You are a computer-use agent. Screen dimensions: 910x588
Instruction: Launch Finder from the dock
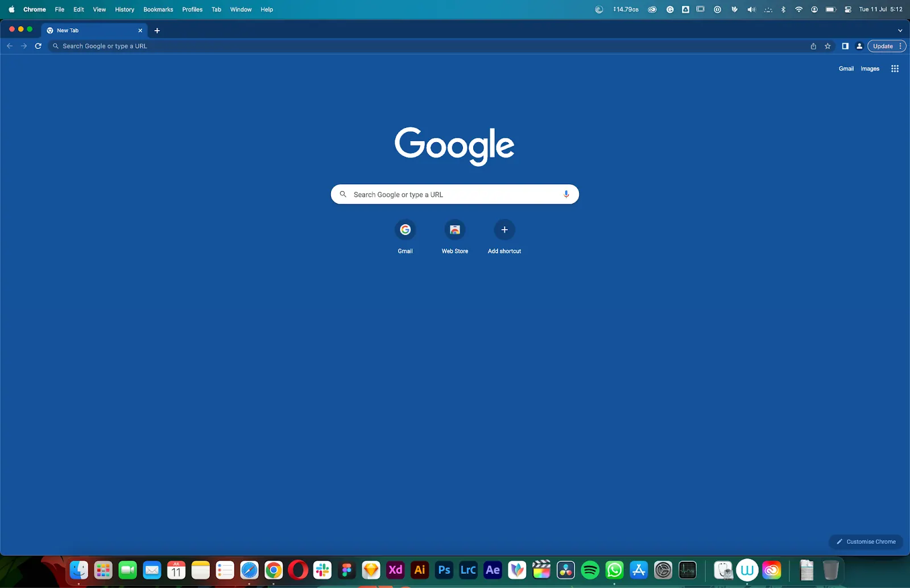(78, 570)
